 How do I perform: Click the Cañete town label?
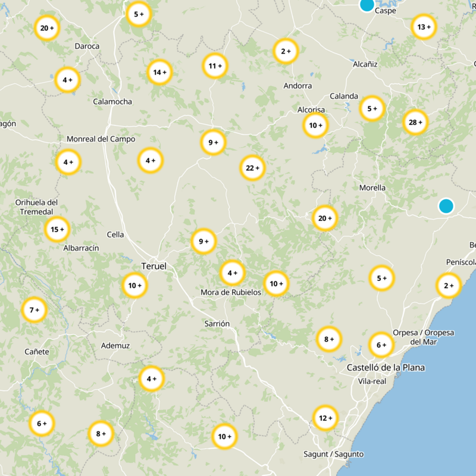(37, 352)
